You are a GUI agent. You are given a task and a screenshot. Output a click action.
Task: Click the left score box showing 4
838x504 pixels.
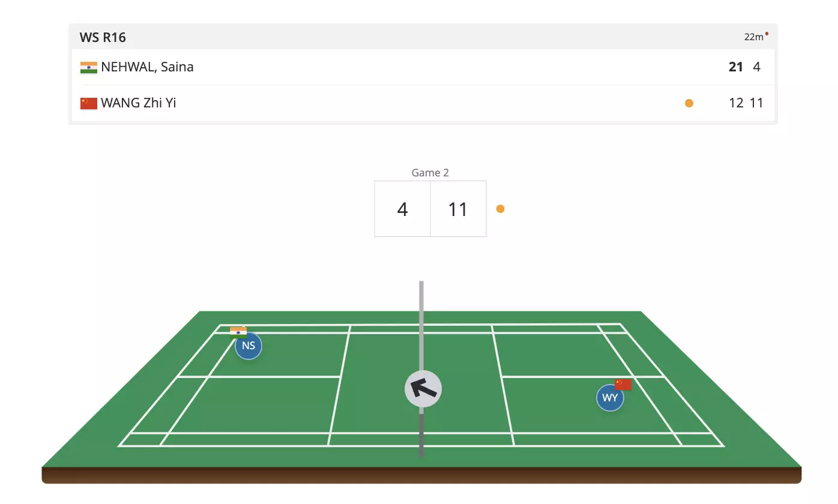pos(402,209)
